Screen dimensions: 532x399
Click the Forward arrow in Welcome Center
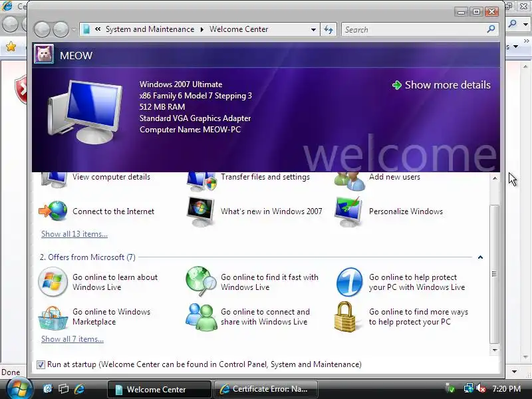(x=61, y=29)
